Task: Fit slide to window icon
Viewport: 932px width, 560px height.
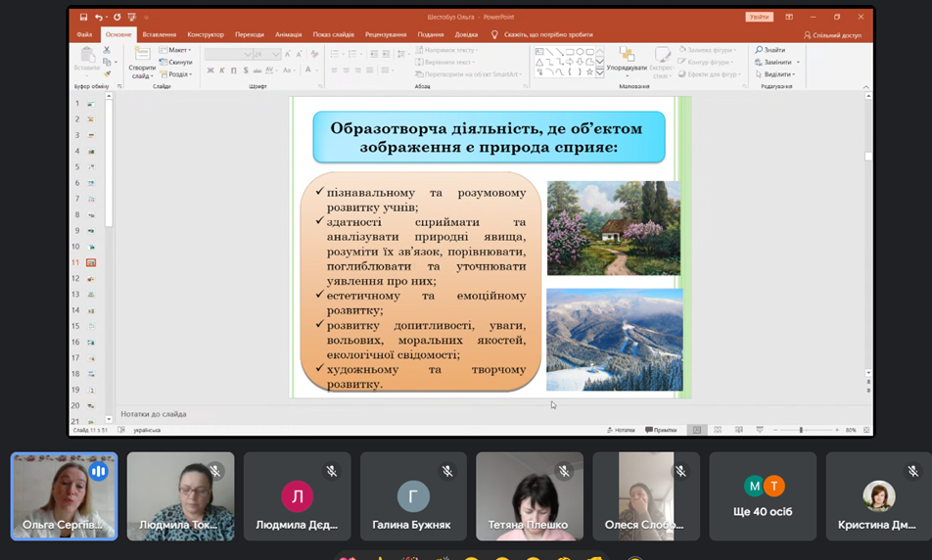Action: pos(866,430)
